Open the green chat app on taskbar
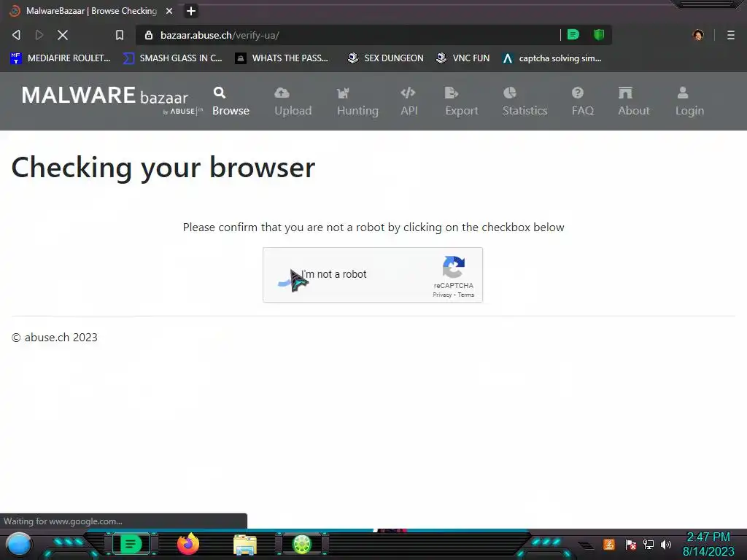The width and height of the screenshot is (747, 560). (131, 544)
